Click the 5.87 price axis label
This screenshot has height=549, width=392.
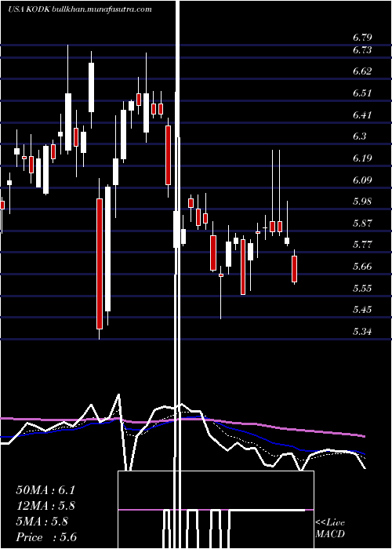(362, 223)
